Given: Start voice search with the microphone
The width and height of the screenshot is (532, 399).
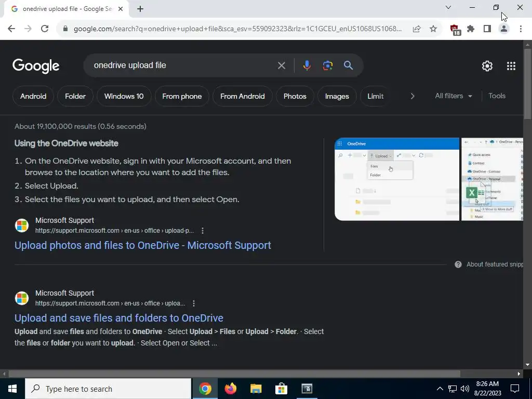Looking at the screenshot, I should point(307,65).
